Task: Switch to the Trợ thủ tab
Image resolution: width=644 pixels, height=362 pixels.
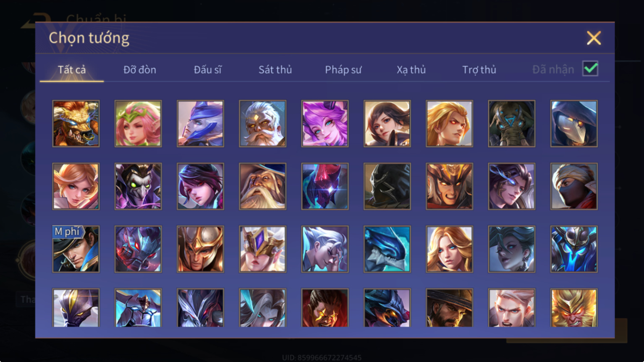Action: [x=479, y=70]
